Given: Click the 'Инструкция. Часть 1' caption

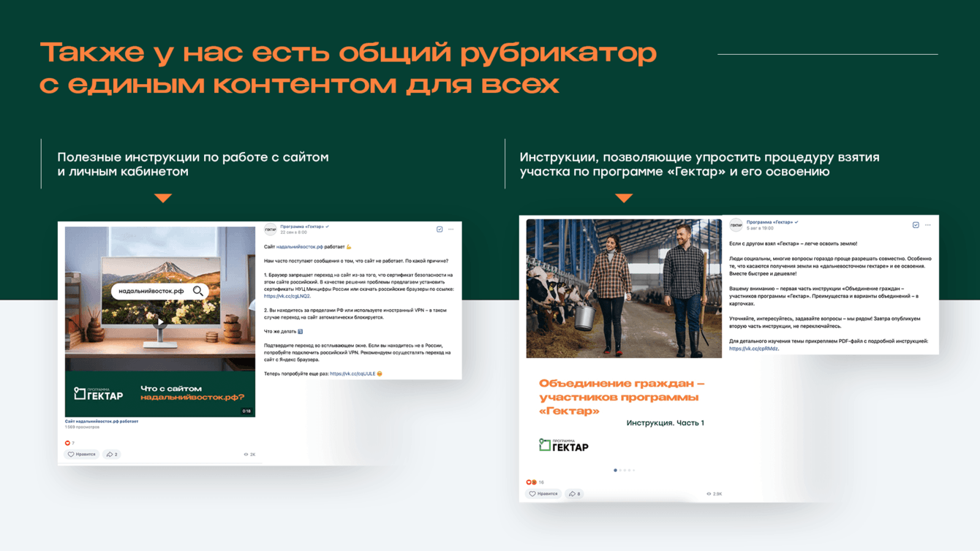Looking at the screenshot, I should tap(666, 422).
